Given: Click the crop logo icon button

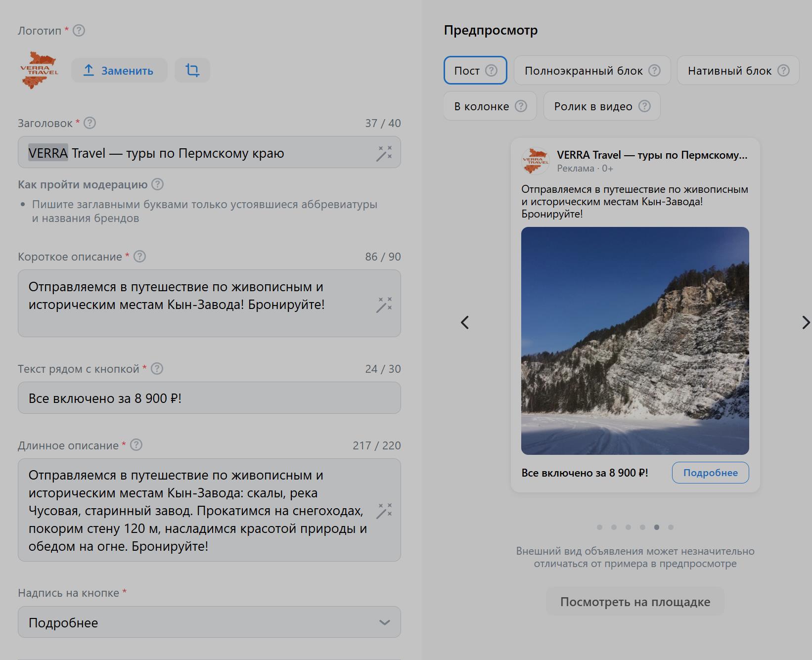Looking at the screenshot, I should point(192,70).
